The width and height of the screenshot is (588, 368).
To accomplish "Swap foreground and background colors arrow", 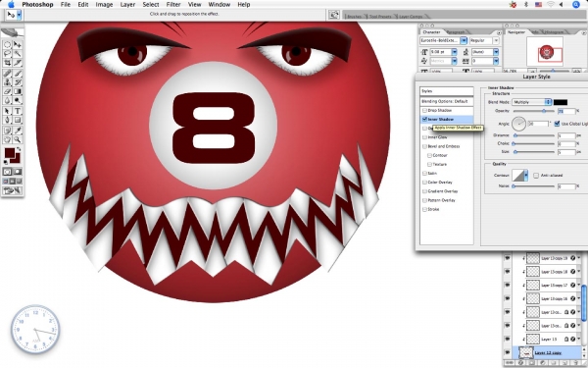I will point(19,149).
